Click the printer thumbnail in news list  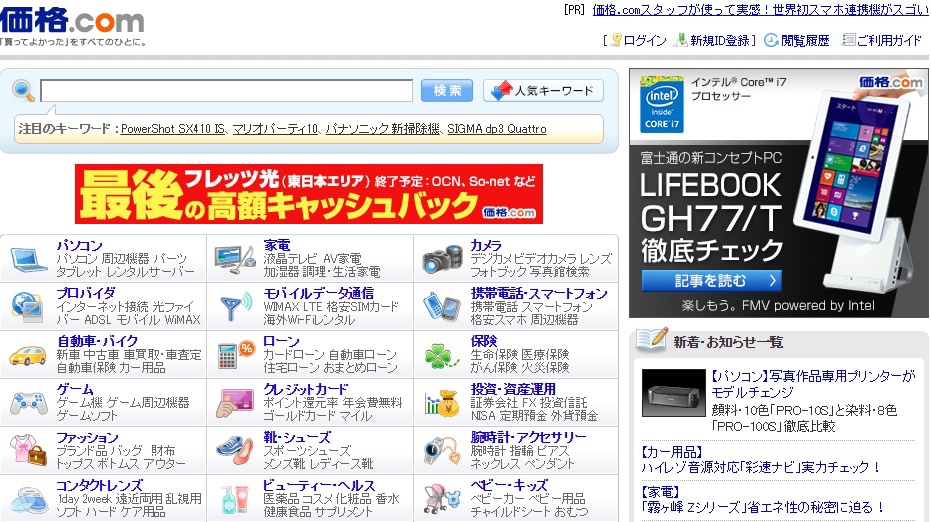coord(673,393)
